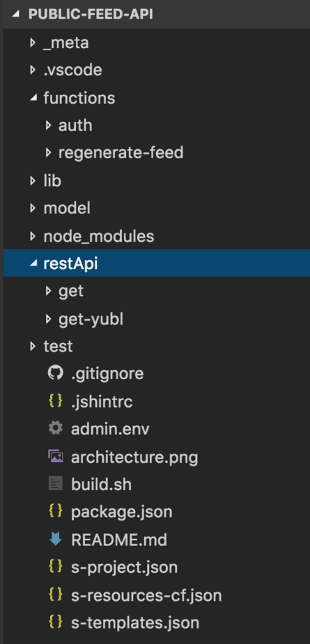The image size is (310, 644).
Task: Click the script file icon for build.sh
Action: click(56, 484)
